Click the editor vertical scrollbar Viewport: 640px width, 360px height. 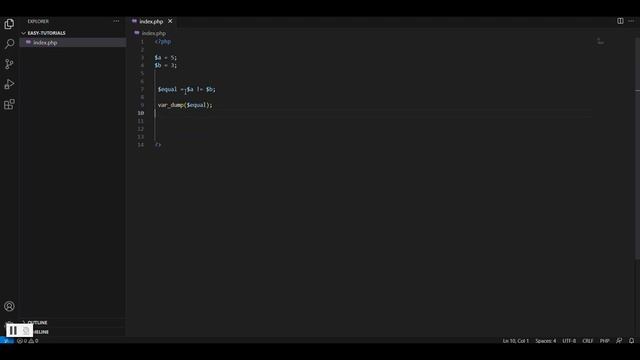click(637, 148)
